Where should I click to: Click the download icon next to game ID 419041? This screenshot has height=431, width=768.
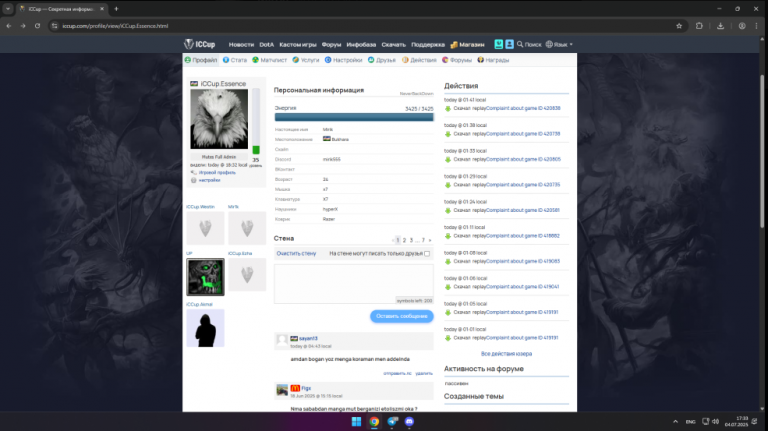point(448,287)
